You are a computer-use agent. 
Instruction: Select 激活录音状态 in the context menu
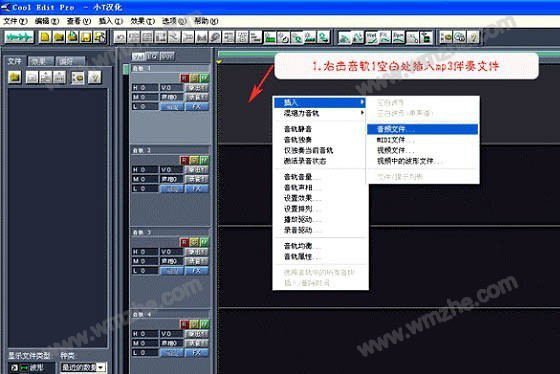[x=320, y=161]
